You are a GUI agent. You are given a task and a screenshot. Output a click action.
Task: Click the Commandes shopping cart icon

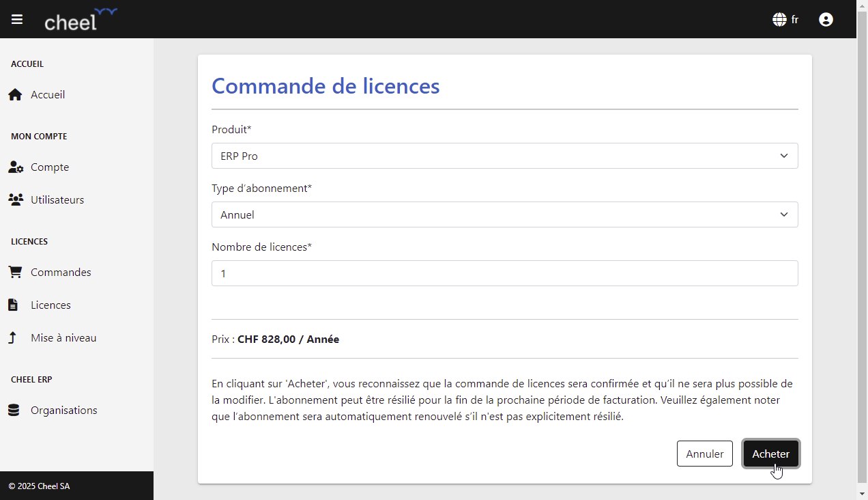pos(15,273)
